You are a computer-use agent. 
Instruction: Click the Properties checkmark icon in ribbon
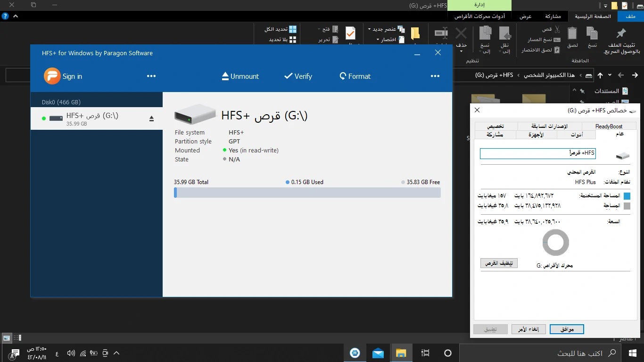(350, 34)
